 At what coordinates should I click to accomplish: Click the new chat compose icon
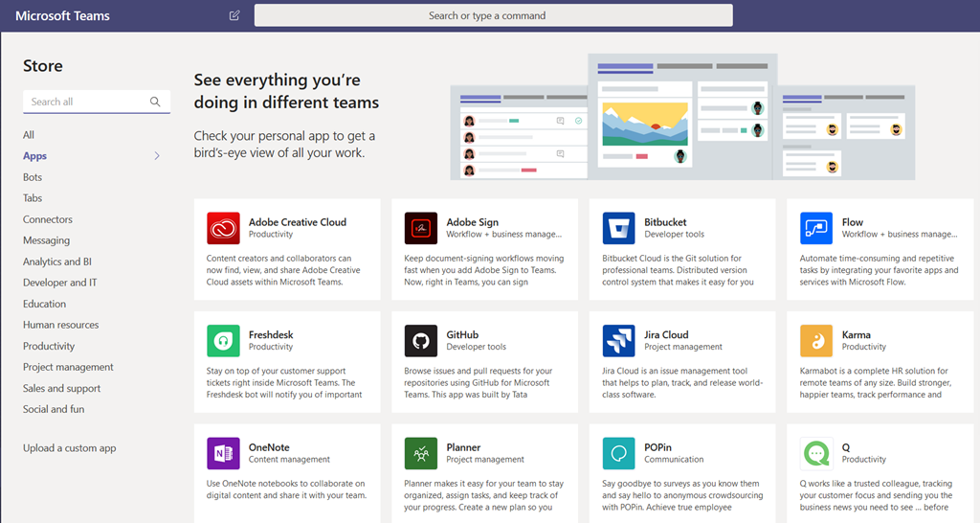235,15
